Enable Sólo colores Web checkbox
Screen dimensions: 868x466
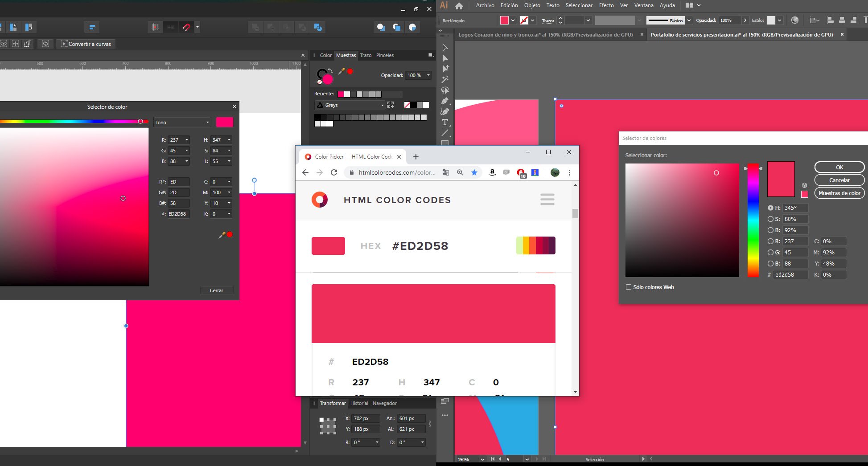[x=629, y=287]
